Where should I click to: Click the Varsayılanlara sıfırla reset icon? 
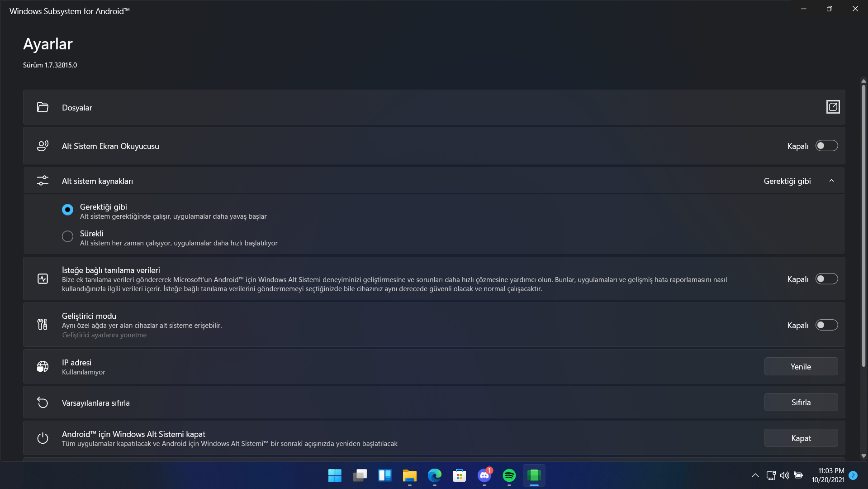coord(43,403)
